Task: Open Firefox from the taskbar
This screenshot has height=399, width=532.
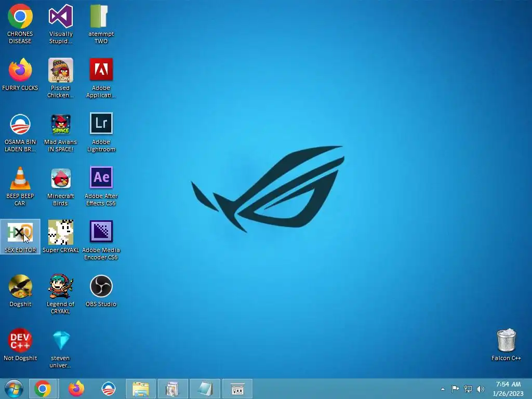Action: pyautogui.click(x=76, y=389)
